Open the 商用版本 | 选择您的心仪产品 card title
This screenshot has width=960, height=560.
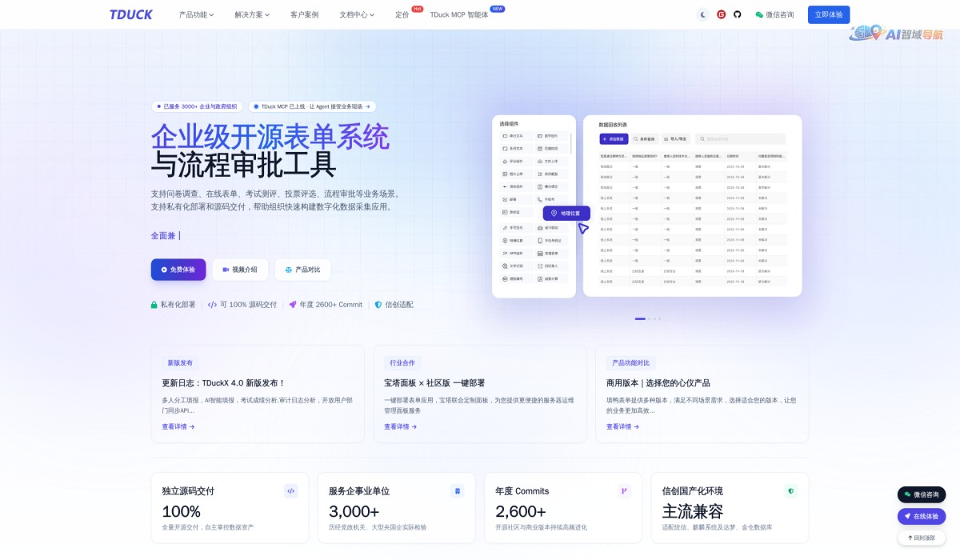658,383
